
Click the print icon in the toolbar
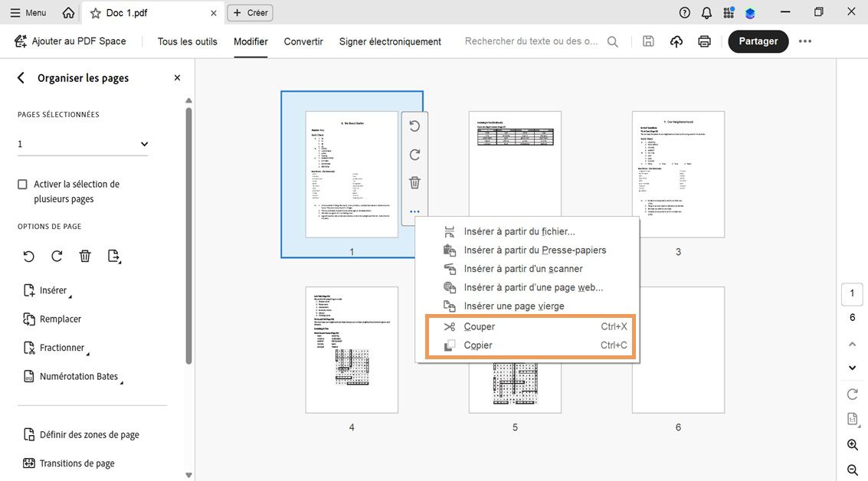click(704, 41)
